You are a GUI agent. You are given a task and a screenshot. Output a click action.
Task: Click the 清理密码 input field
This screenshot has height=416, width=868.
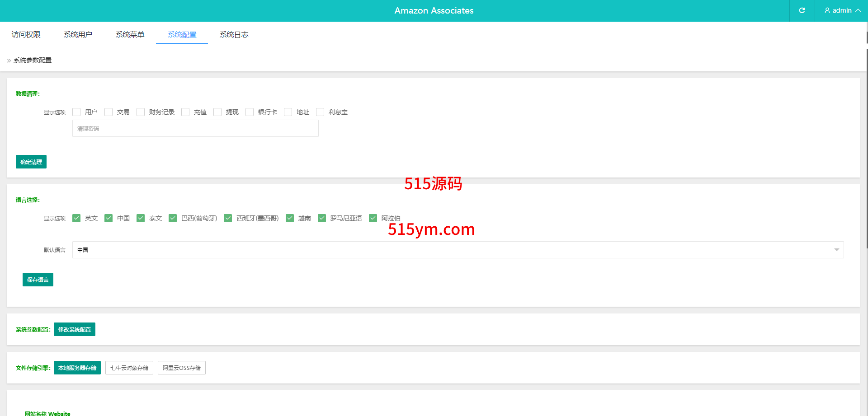(195, 129)
